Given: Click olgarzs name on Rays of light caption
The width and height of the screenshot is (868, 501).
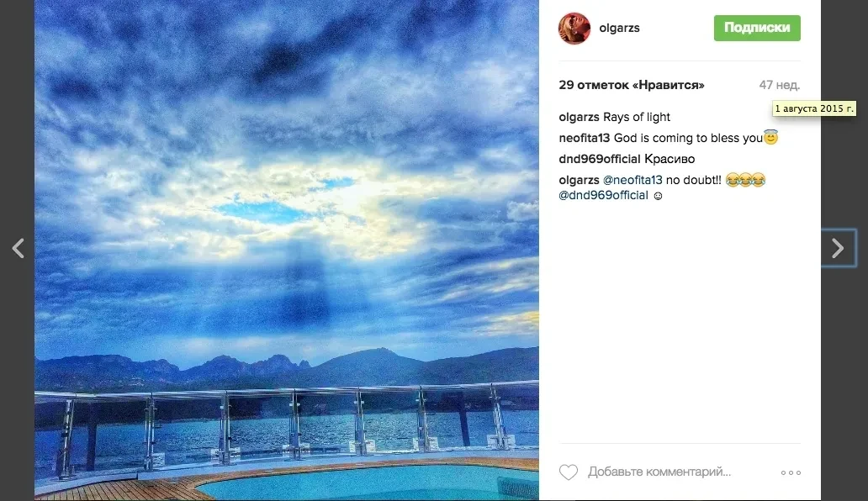Looking at the screenshot, I should (x=579, y=117).
